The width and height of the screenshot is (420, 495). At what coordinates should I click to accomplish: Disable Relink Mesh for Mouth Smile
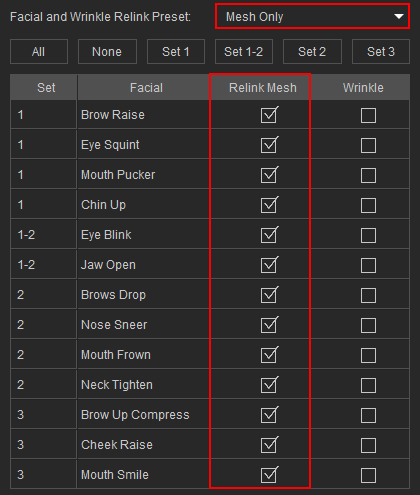click(x=269, y=475)
